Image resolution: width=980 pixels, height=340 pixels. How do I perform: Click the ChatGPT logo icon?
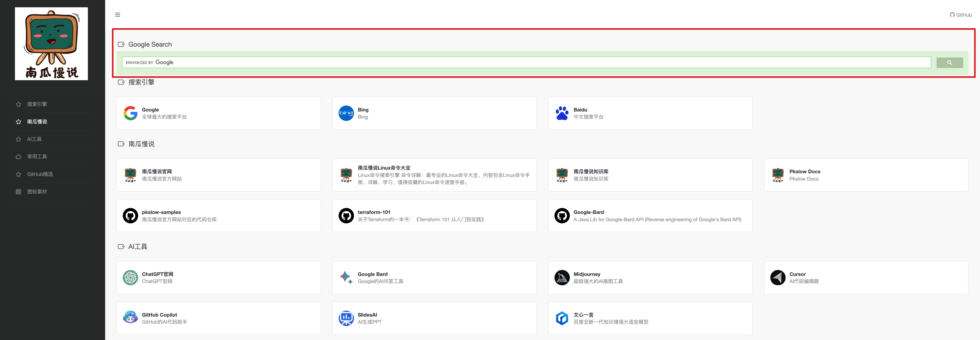(130, 278)
